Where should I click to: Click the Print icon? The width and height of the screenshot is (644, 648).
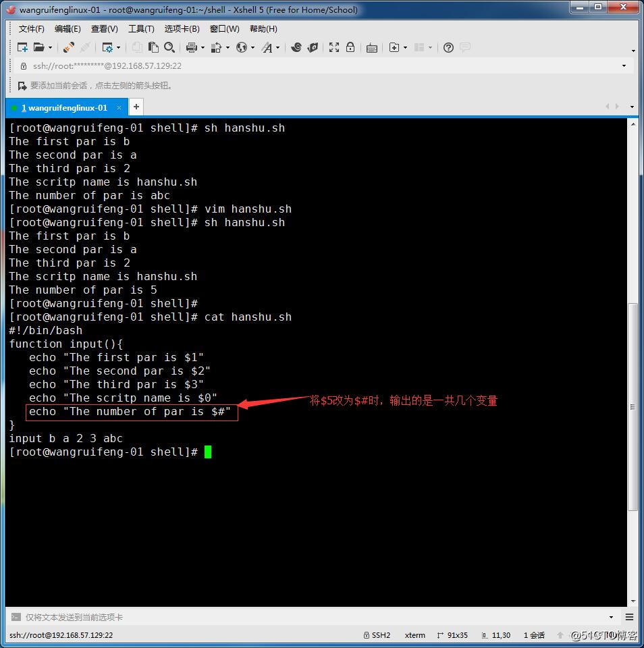(192, 47)
